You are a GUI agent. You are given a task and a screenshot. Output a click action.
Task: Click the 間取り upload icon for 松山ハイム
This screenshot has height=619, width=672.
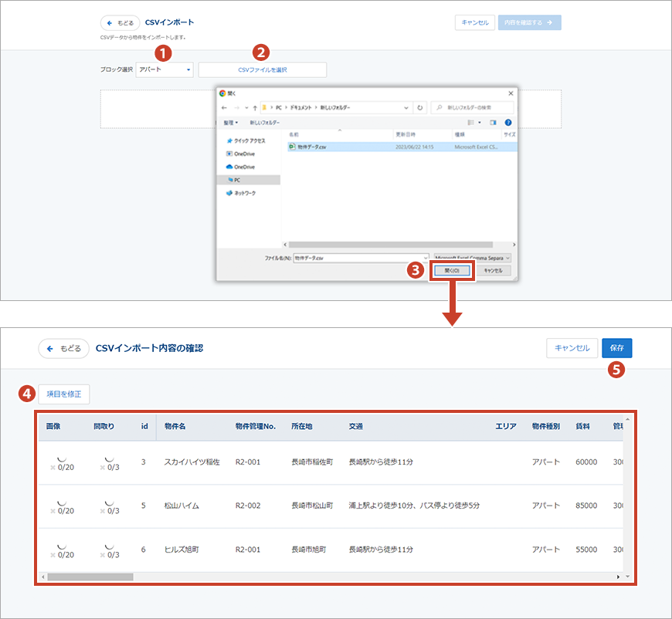click(x=108, y=502)
